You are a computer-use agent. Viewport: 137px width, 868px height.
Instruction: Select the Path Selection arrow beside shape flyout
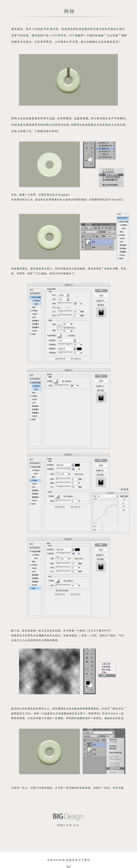pos(87,148)
